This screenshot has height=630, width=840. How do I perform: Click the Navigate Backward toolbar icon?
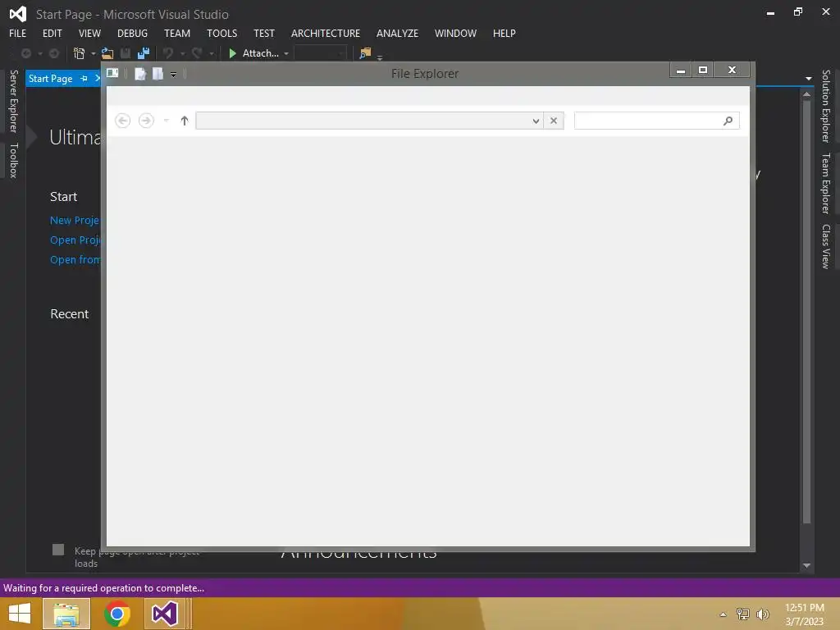[25, 53]
